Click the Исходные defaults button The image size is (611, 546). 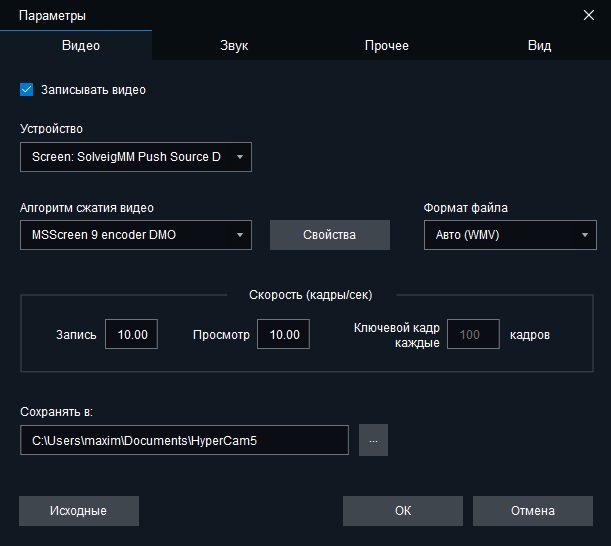tap(79, 511)
